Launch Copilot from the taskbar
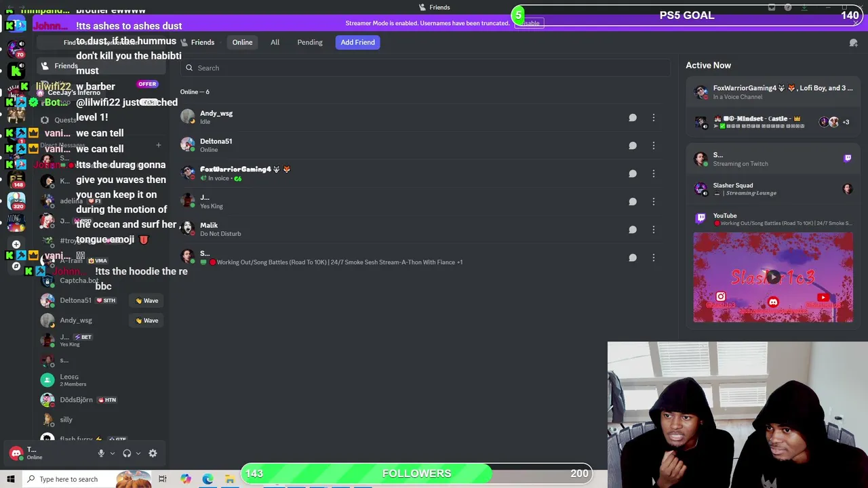 point(186,479)
